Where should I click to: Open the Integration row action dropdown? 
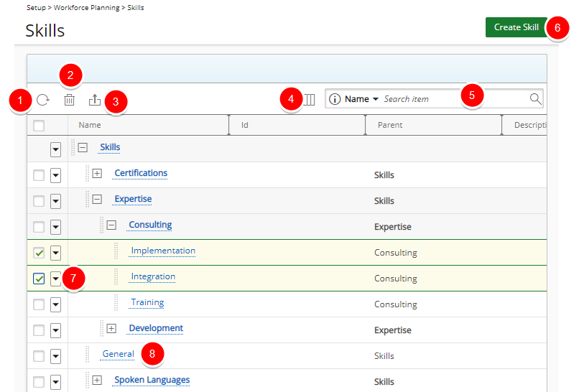click(x=56, y=279)
